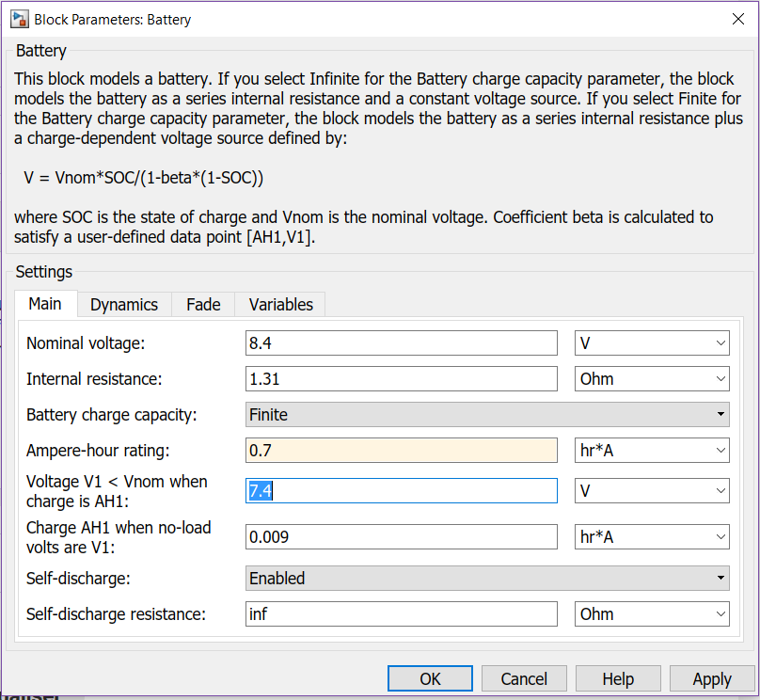Open the Battery charge capacity dropdown

click(487, 414)
